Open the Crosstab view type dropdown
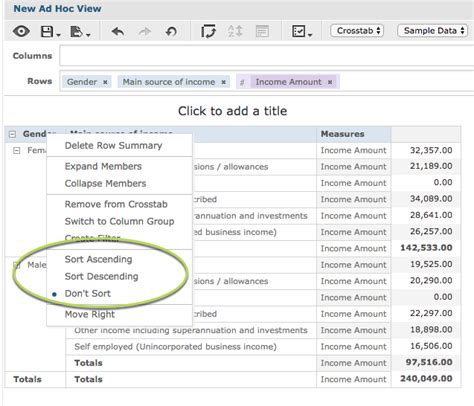The height and width of the screenshot is (406, 474). click(357, 31)
